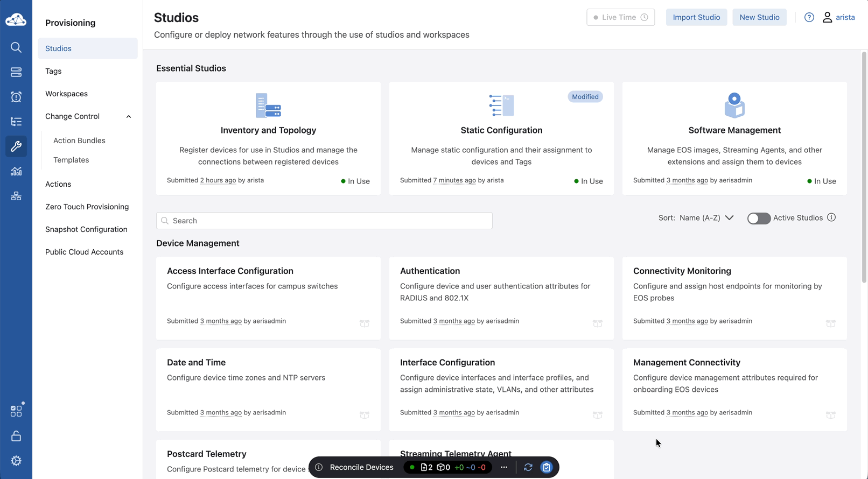Open the search icon in the sidebar

16,47
